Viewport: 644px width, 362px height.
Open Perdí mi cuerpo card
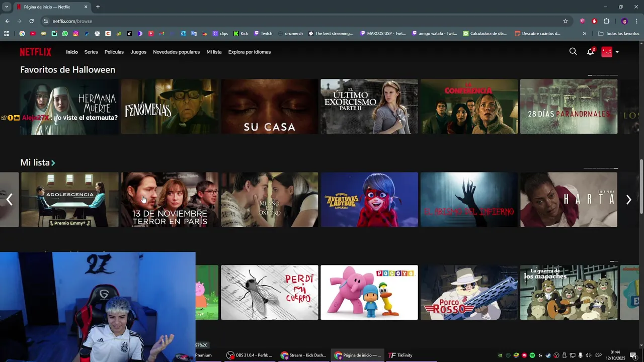pos(269,293)
